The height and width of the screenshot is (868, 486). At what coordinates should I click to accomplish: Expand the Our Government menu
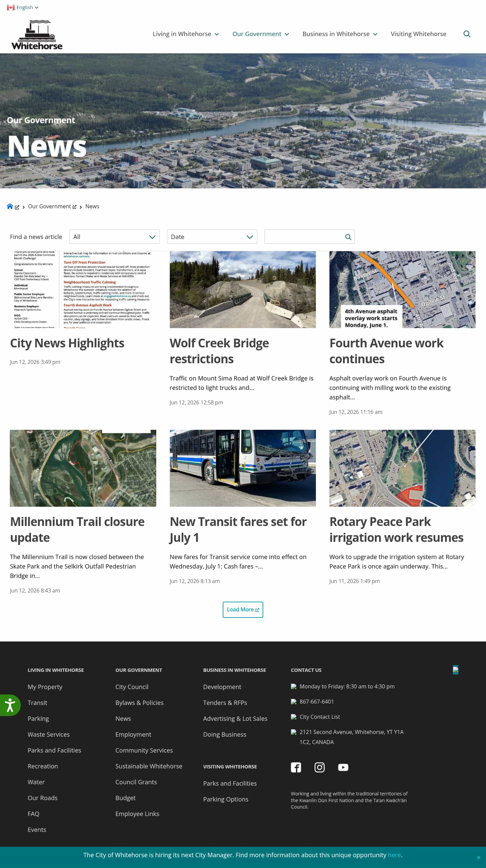click(x=261, y=34)
